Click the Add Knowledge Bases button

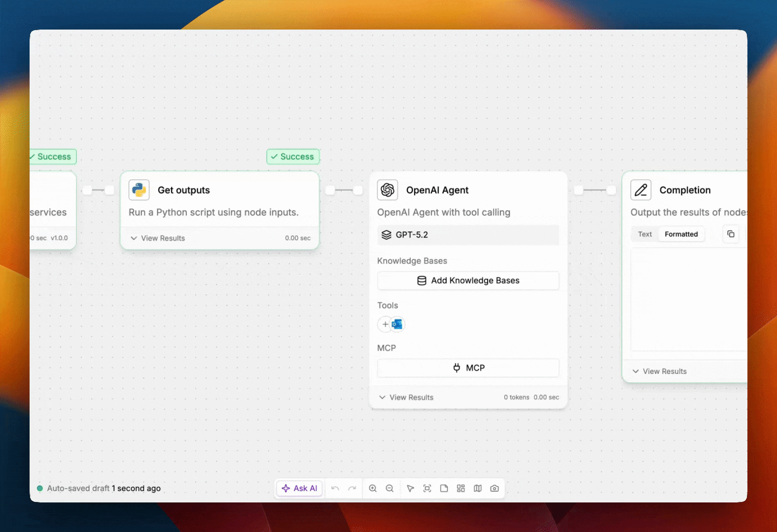point(468,281)
